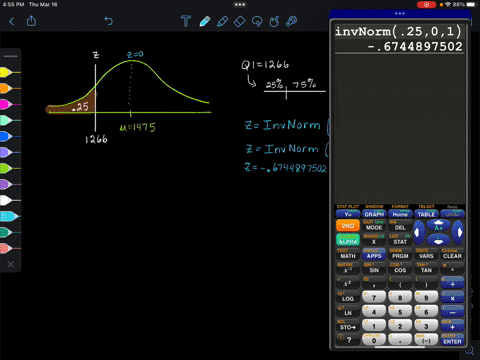Open the calculator window three-dot handle
The width and height of the screenshot is (480, 360).
(400, 14)
